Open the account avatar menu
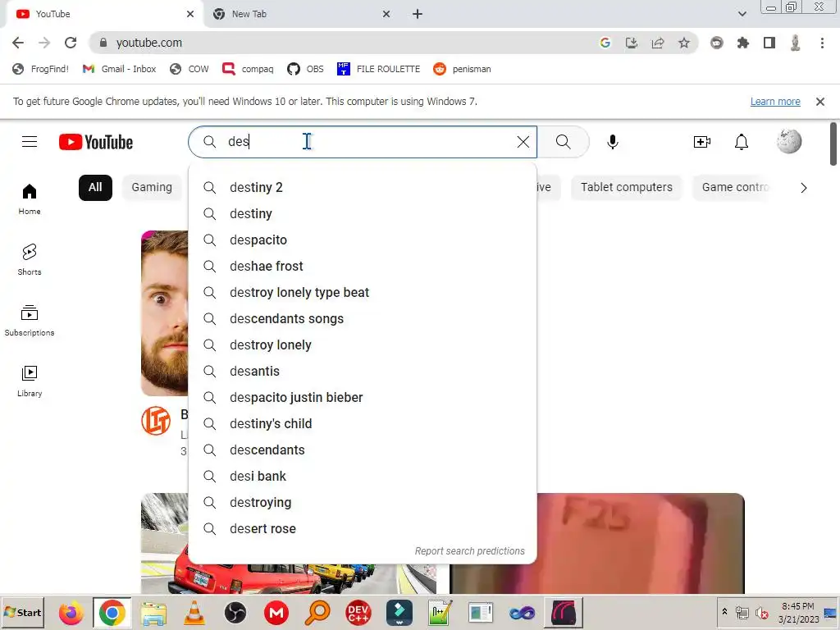Image resolution: width=840 pixels, height=630 pixels. coord(789,141)
